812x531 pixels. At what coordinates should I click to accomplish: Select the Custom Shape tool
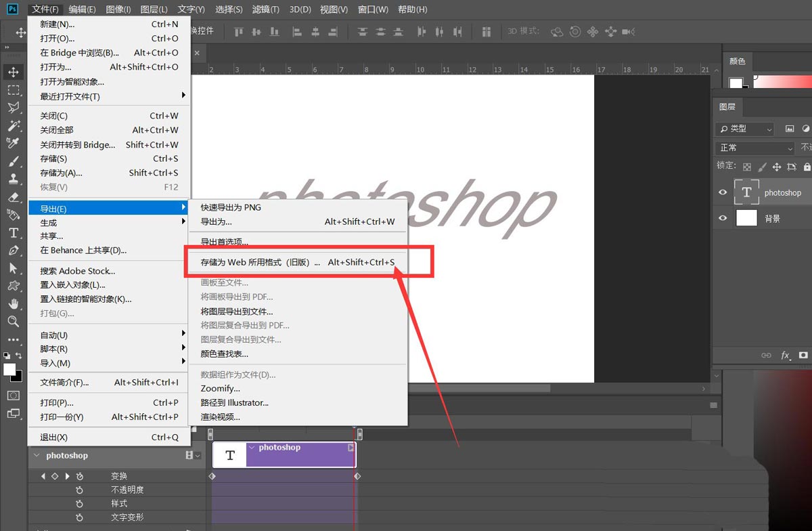(x=14, y=286)
